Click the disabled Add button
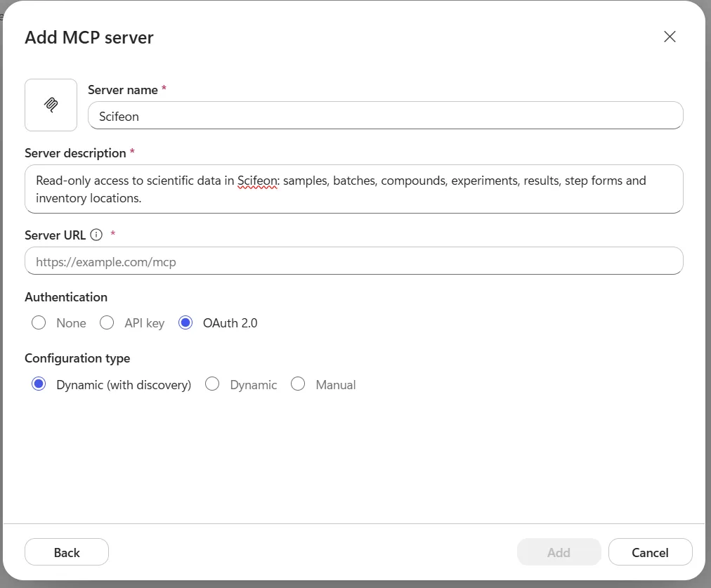This screenshot has height=588, width=711. pyautogui.click(x=559, y=552)
